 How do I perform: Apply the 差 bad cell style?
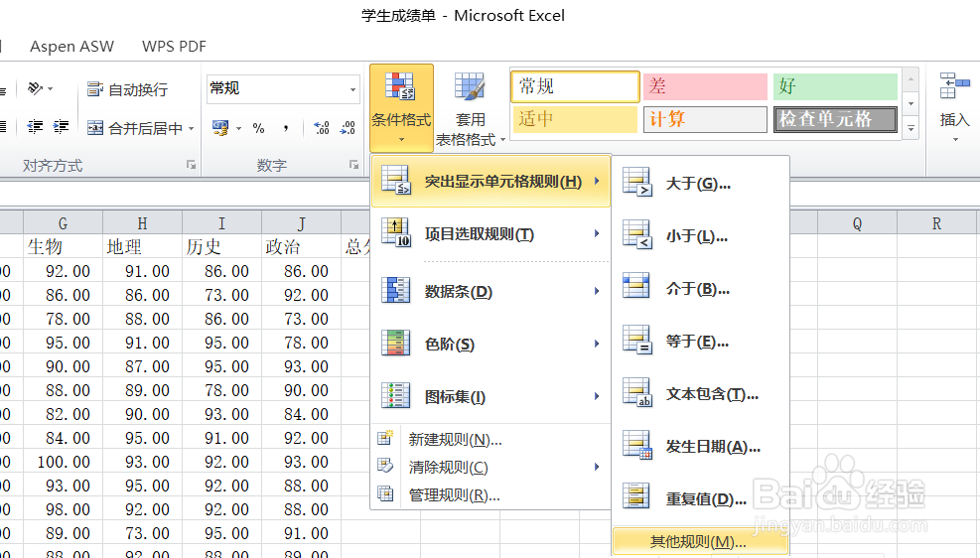[x=705, y=86]
